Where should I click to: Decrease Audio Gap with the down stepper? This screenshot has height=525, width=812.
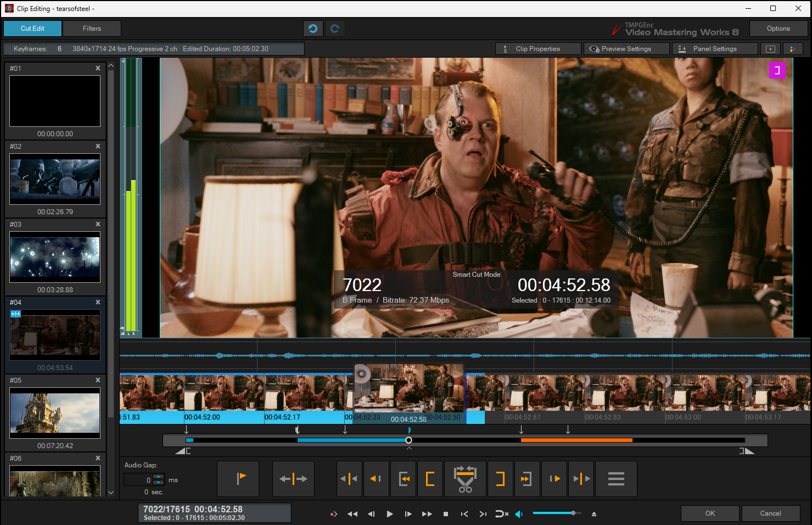tap(159, 483)
